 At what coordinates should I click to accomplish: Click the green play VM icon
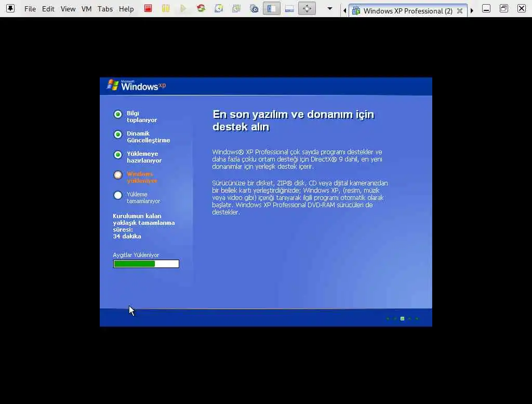[183, 8]
